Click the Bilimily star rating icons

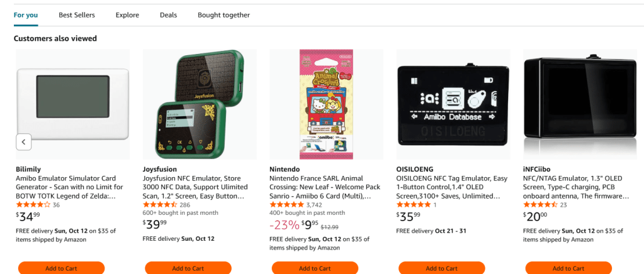33,205
